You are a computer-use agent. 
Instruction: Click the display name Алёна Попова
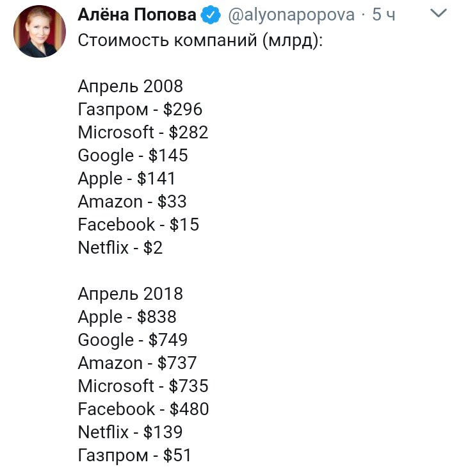pyautogui.click(x=137, y=14)
